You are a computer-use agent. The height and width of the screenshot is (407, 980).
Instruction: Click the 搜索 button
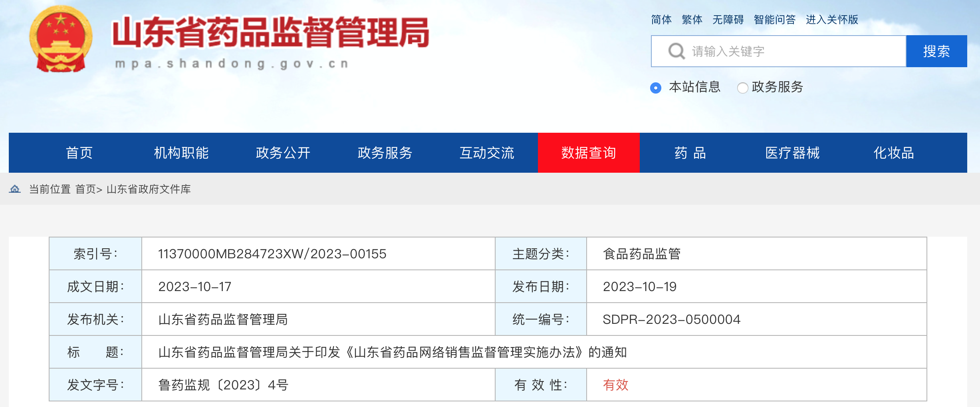pyautogui.click(x=936, y=51)
